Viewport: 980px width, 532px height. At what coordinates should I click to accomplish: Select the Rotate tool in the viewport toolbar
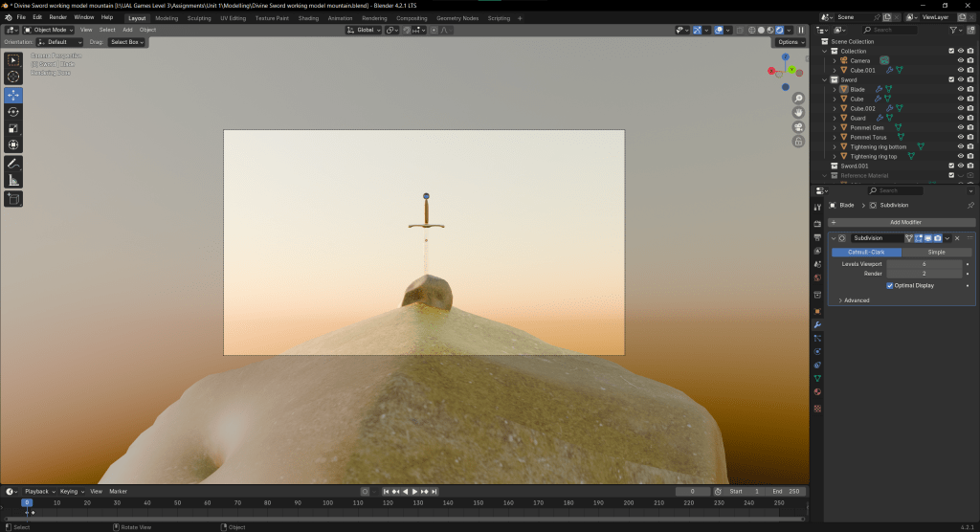click(x=13, y=112)
